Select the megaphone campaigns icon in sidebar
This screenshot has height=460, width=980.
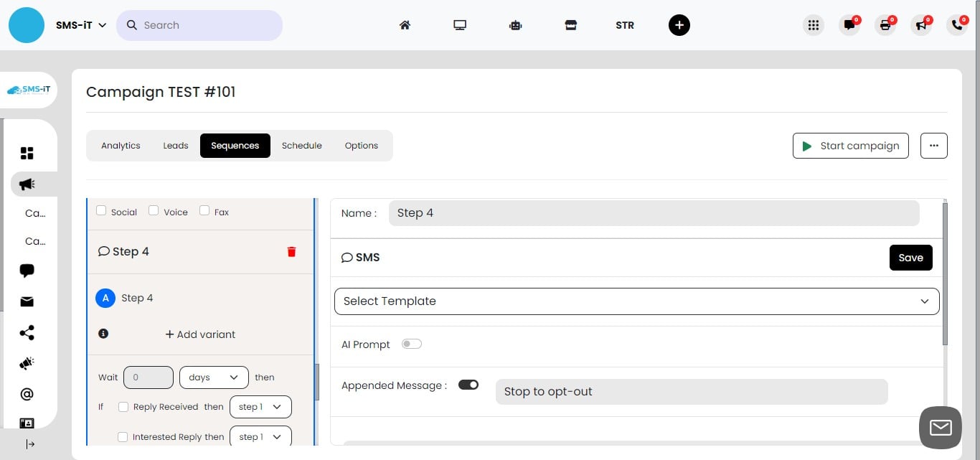tap(27, 184)
